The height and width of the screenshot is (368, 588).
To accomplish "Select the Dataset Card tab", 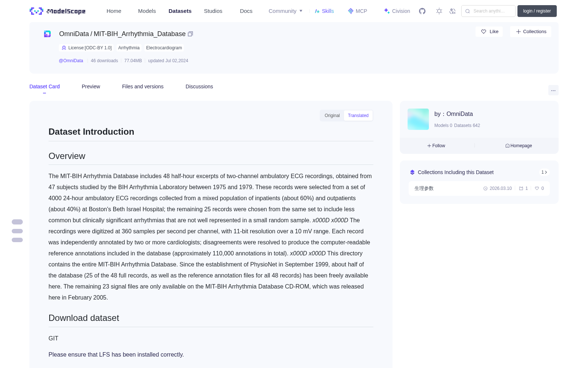I will coord(44,86).
